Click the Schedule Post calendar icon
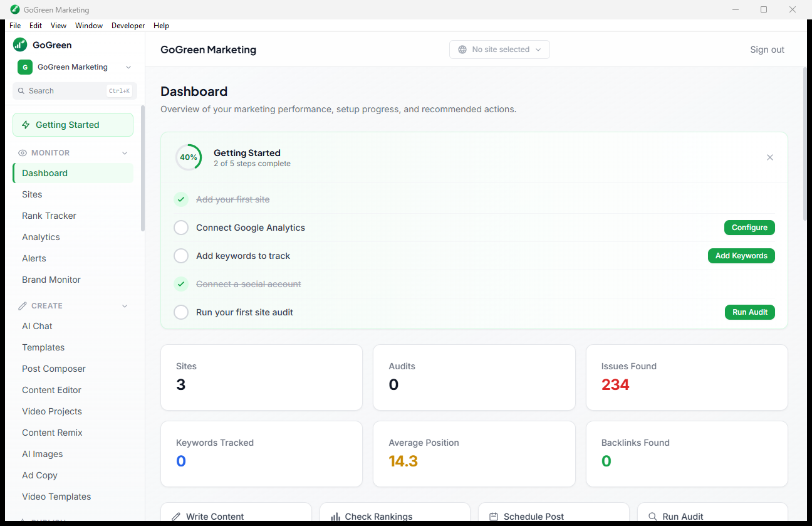Image resolution: width=812 pixels, height=526 pixels. pyautogui.click(x=494, y=515)
